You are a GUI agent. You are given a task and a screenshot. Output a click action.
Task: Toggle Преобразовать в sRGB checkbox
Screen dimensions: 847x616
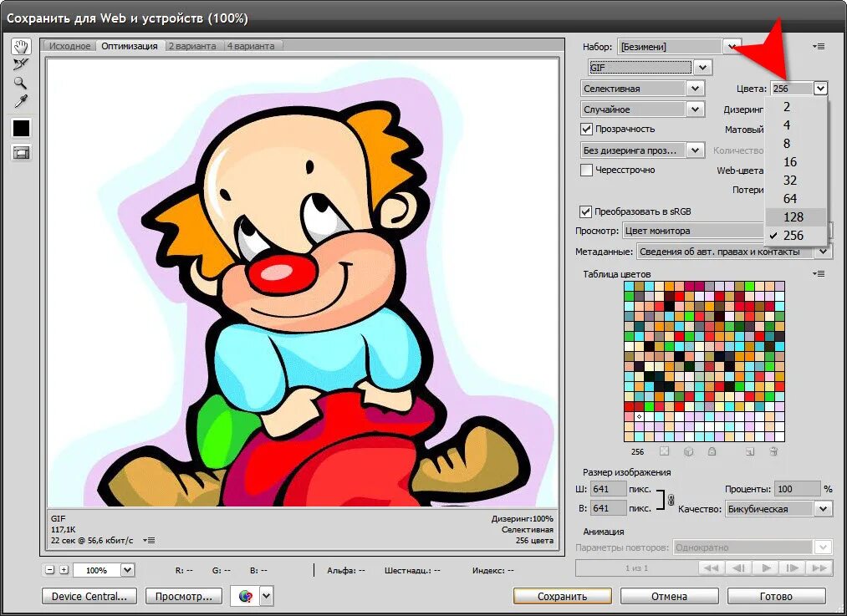585,211
